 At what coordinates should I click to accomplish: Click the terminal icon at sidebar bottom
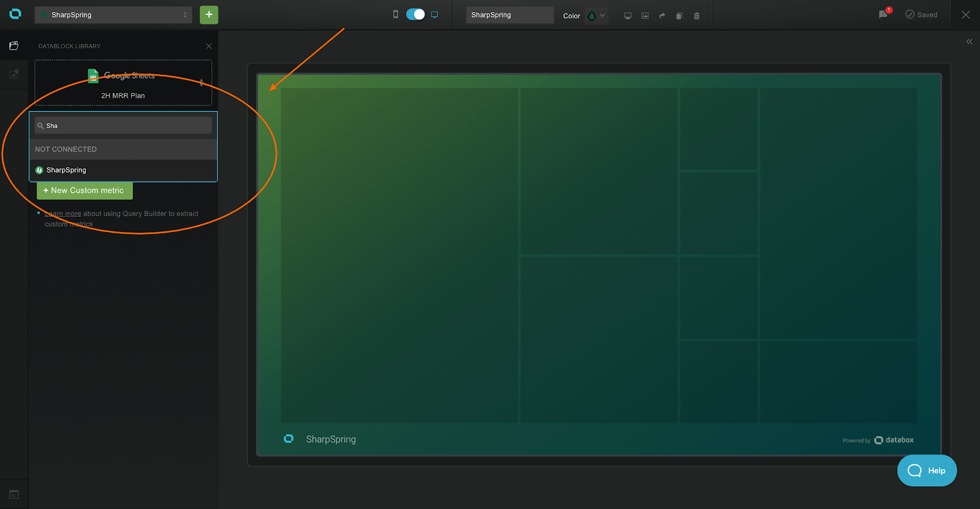click(x=13, y=494)
